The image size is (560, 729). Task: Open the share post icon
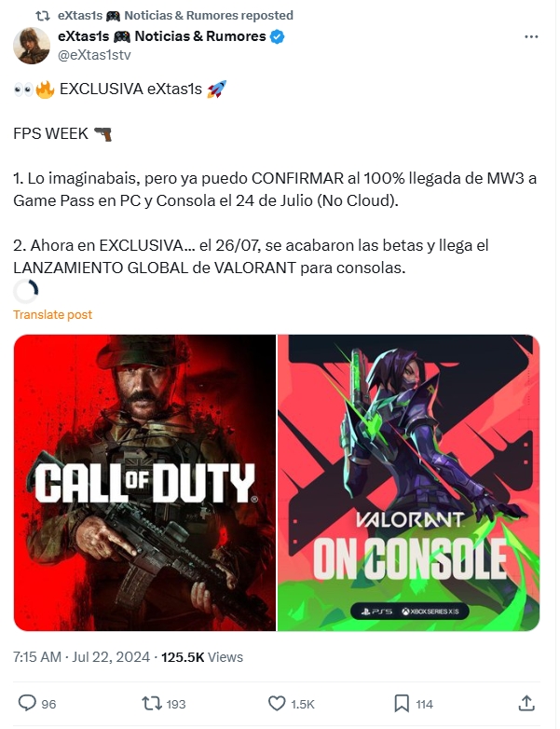[526, 703]
